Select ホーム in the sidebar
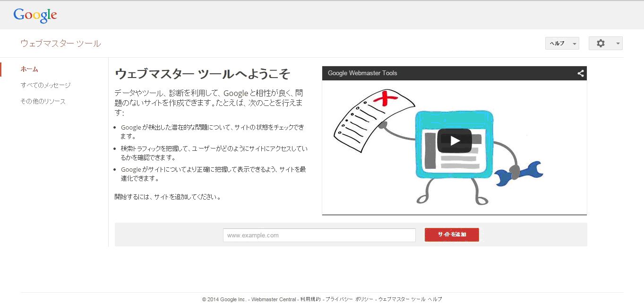The image size is (644, 305). point(29,69)
